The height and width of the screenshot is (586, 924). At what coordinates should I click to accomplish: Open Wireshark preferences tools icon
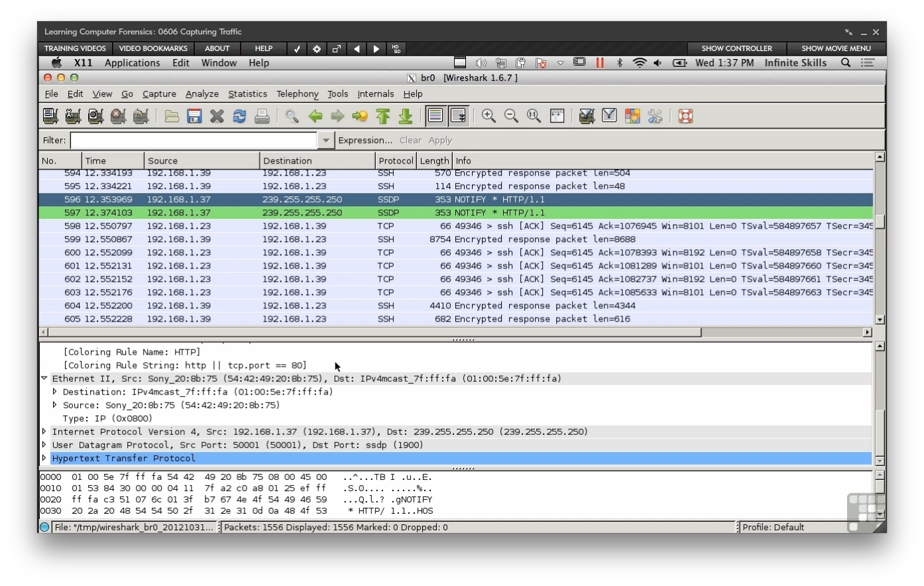tap(655, 116)
